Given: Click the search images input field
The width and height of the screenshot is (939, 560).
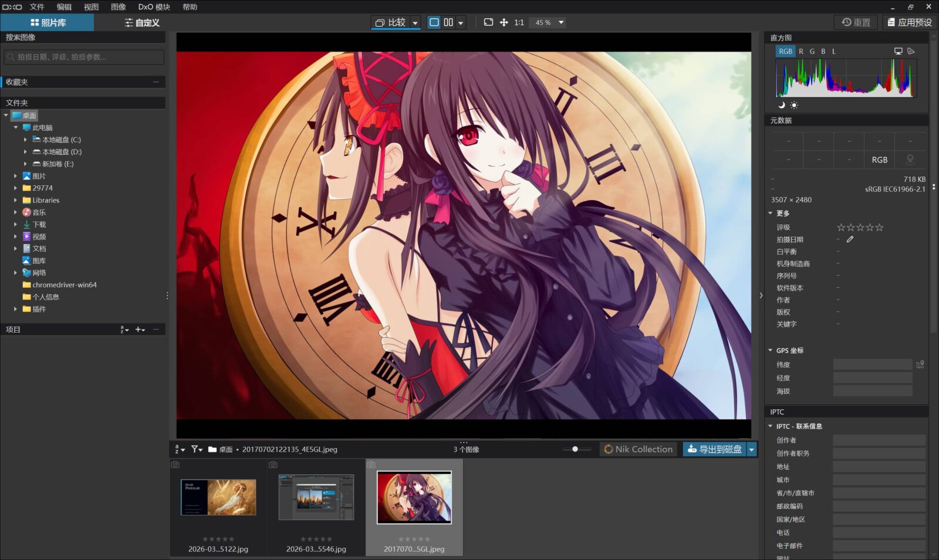Looking at the screenshot, I should 84,57.
